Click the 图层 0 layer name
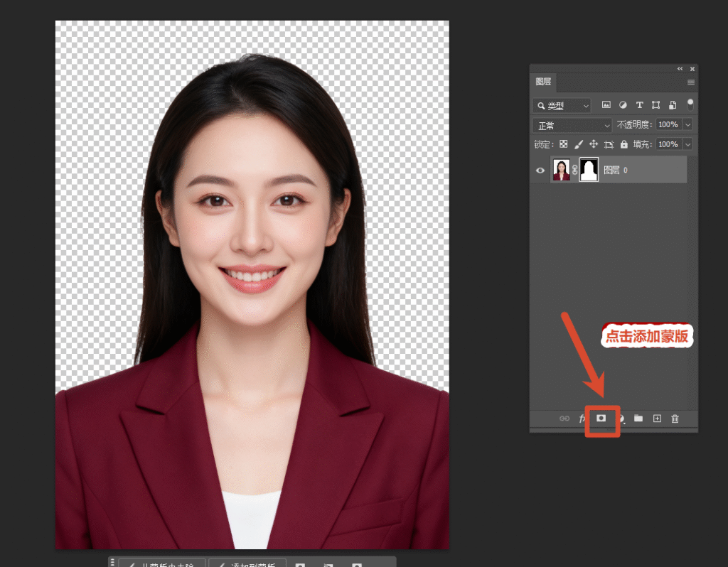The width and height of the screenshot is (728, 567). (616, 171)
